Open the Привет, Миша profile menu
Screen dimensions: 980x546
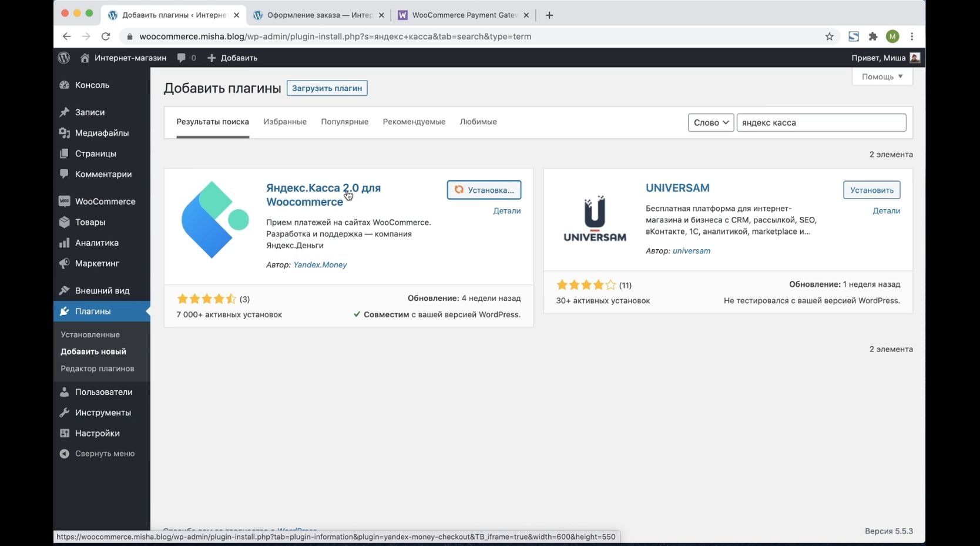[x=885, y=58]
